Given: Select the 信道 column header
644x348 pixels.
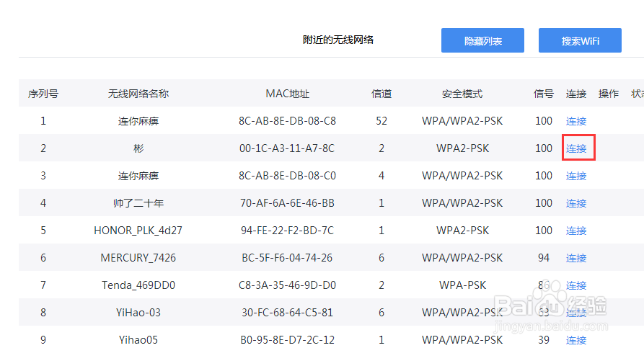Looking at the screenshot, I should click(x=381, y=94).
